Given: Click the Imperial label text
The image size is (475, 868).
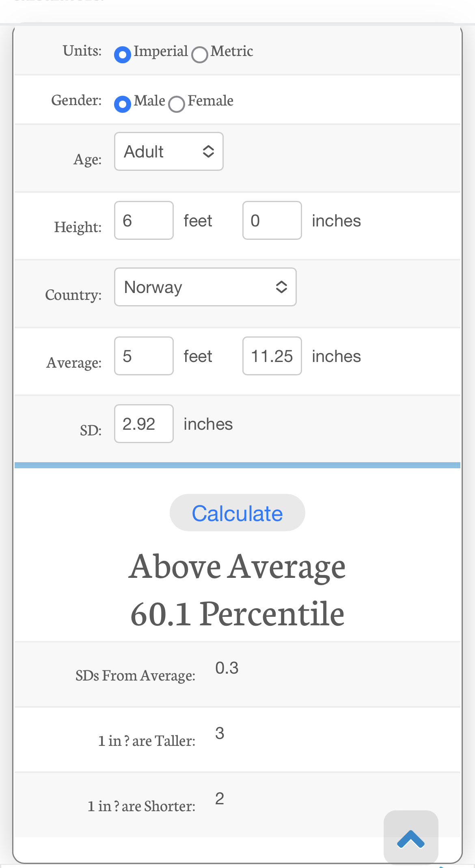Looking at the screenshot, I should click(161, 52).
